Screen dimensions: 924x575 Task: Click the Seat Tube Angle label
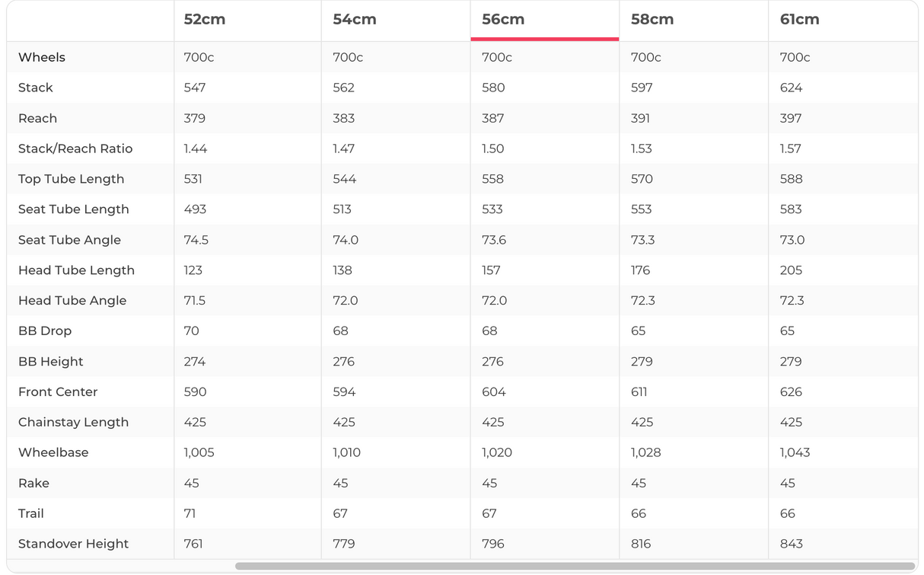point(69,240)
